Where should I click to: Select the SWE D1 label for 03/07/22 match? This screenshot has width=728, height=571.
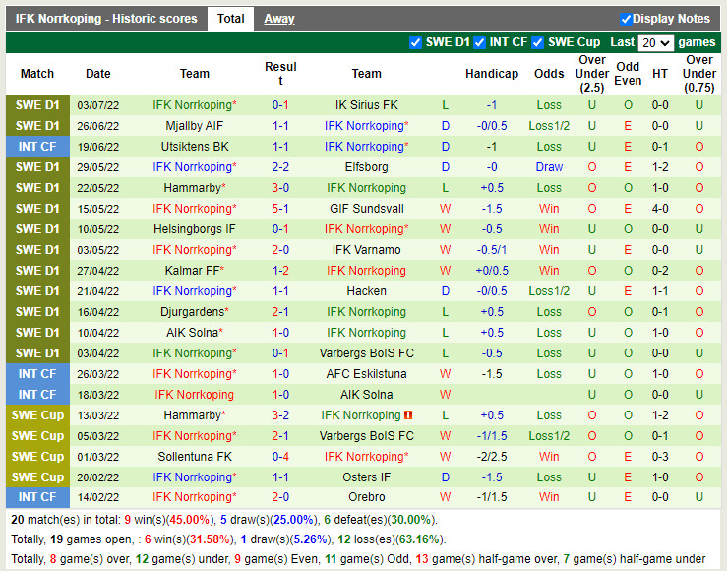pyautogui.click(x=37, y=105)
